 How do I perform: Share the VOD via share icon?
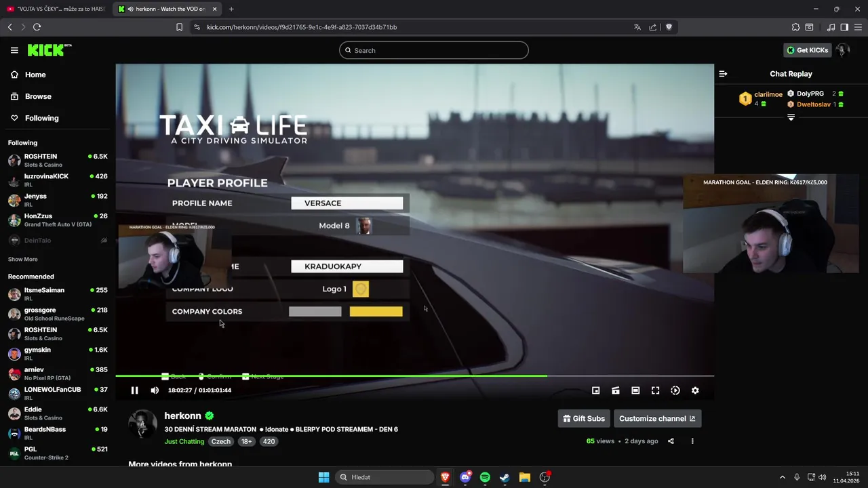click(x=671, y=441)
